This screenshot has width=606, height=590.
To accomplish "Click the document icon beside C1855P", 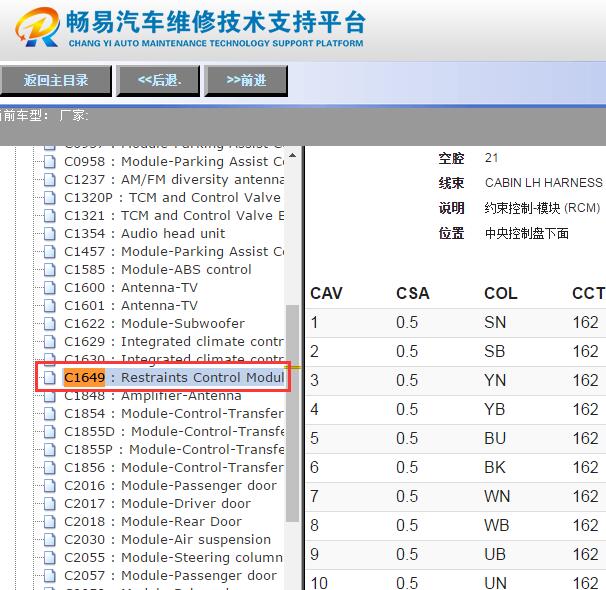I will [x=49, y=450].
